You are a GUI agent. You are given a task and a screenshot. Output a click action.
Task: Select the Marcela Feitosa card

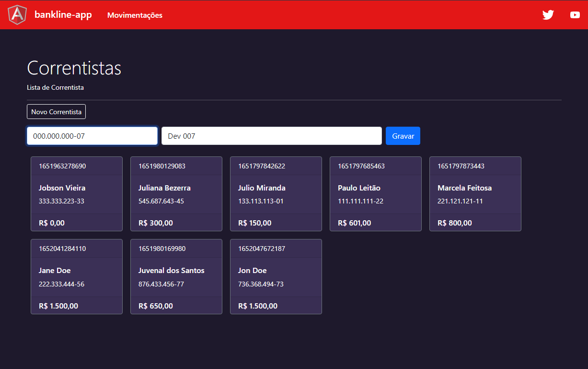[475, 194]
